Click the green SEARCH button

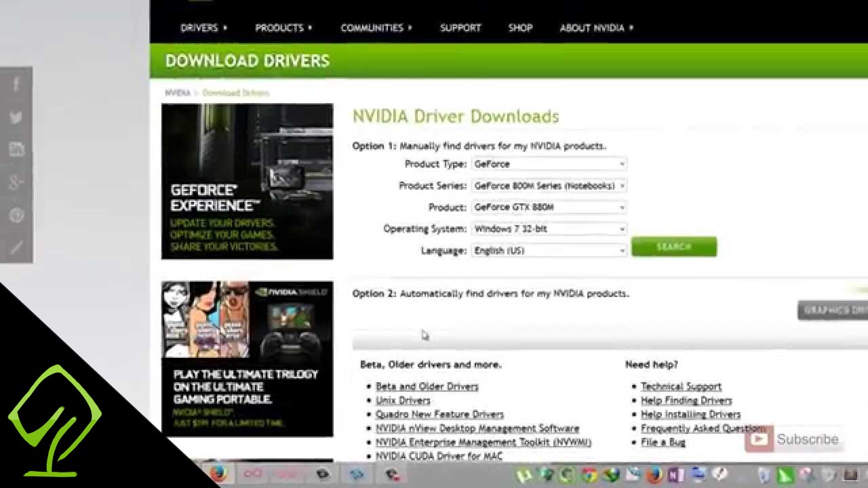(x=673, y=247)
